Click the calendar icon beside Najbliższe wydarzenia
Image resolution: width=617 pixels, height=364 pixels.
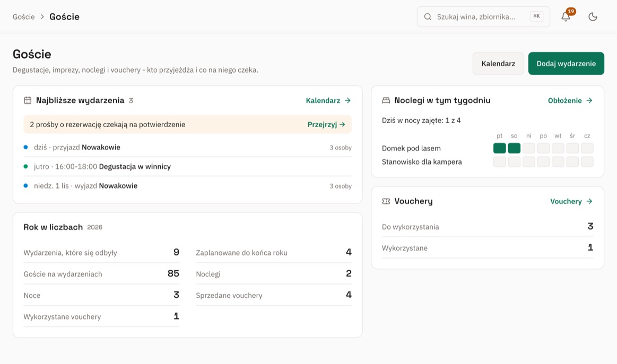tap(28, 100)
